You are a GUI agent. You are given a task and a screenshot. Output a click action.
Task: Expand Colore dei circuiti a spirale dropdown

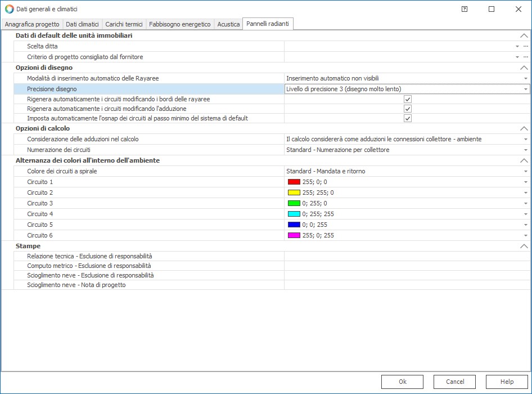pos(525,171)
